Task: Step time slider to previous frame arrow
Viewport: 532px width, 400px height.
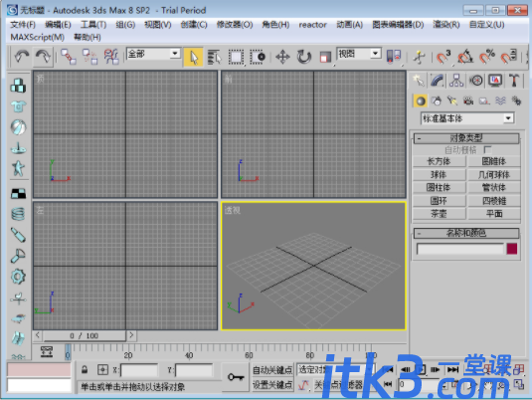Action: 38,335
